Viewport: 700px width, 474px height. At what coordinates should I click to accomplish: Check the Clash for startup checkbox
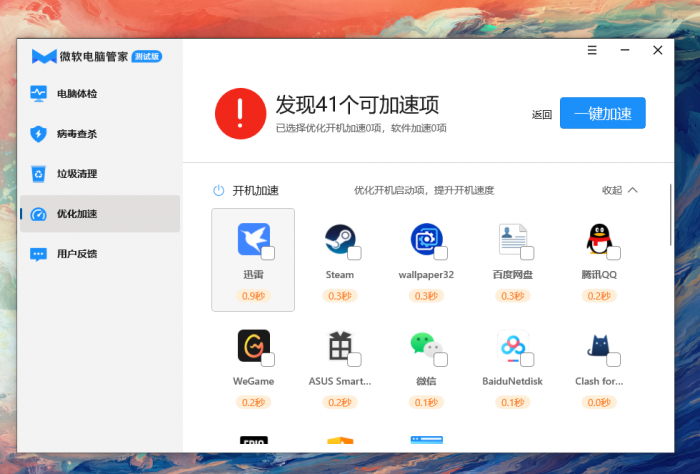click(x=613, y=359)
